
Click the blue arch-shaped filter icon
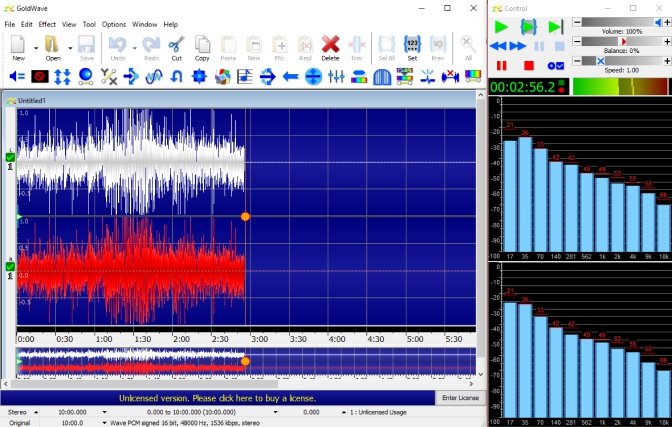[x=382, y=77]
